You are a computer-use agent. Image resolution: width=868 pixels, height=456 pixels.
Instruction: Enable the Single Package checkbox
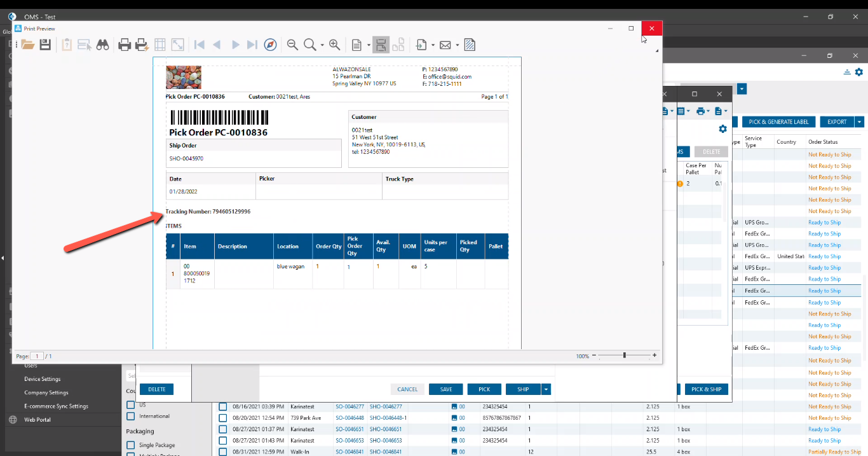130,445
